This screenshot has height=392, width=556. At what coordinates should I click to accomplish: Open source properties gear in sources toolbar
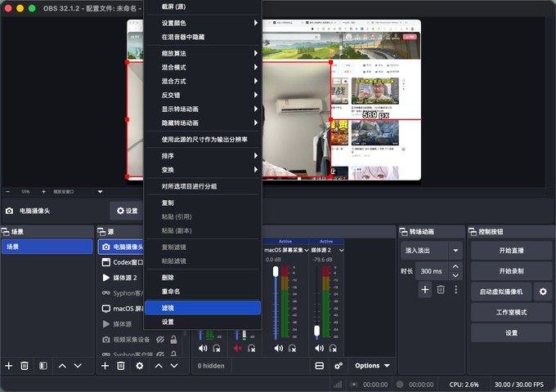[139, 365]
